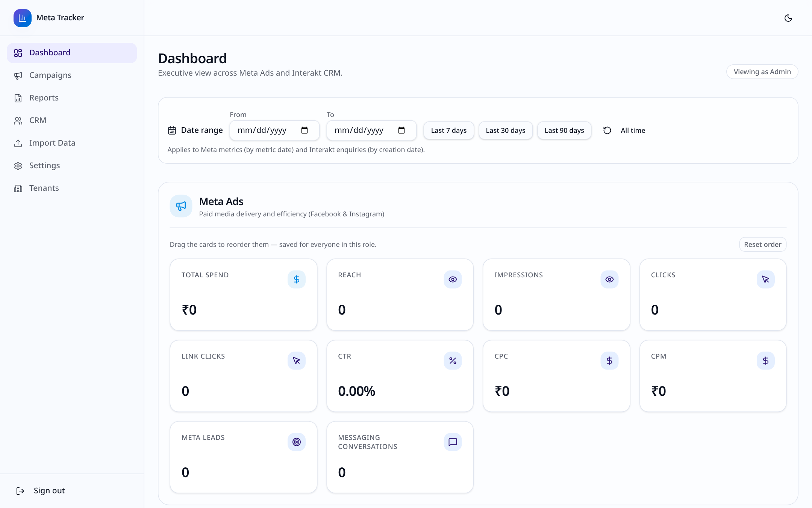Click the Settings gear icon
The image size is (812, 508).
click(x=18, y=166)
